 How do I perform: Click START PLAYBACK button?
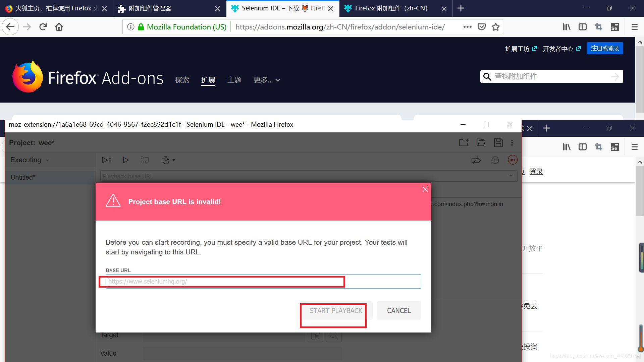(336, 311)
